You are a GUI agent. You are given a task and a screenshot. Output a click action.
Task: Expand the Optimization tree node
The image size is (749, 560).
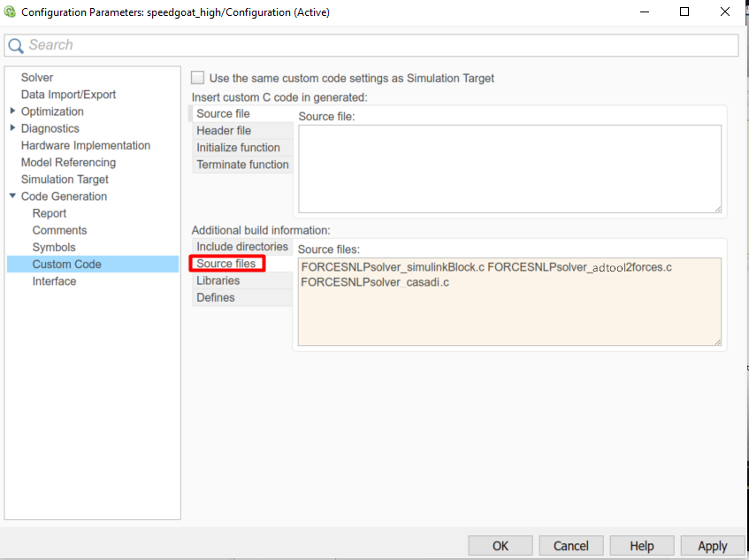click(12, 111)
